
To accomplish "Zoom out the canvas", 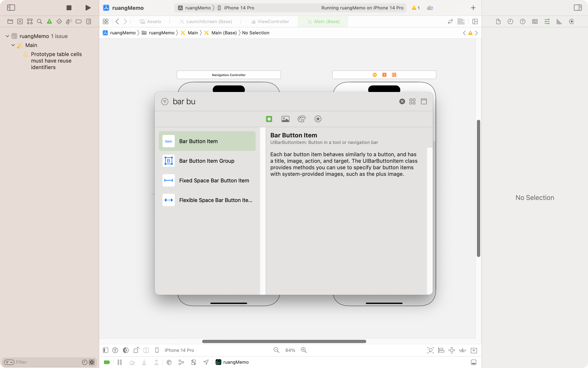I will click(x=276, y=350).
